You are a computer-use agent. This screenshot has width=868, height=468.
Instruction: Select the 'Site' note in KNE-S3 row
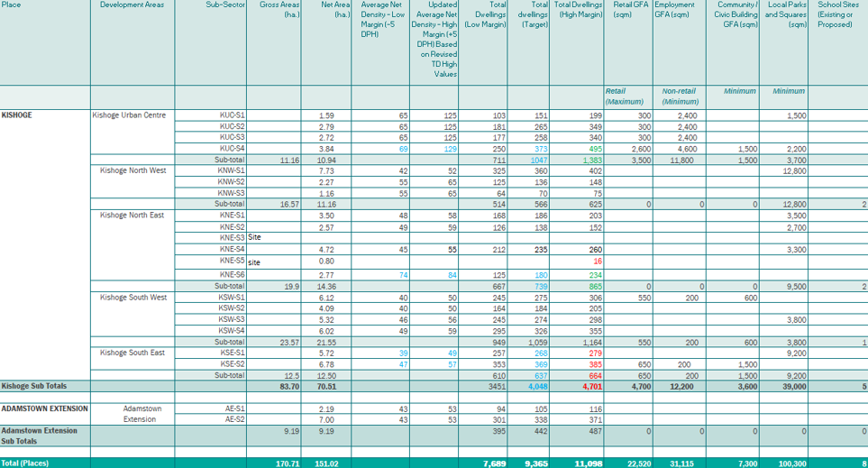point(254,237)
